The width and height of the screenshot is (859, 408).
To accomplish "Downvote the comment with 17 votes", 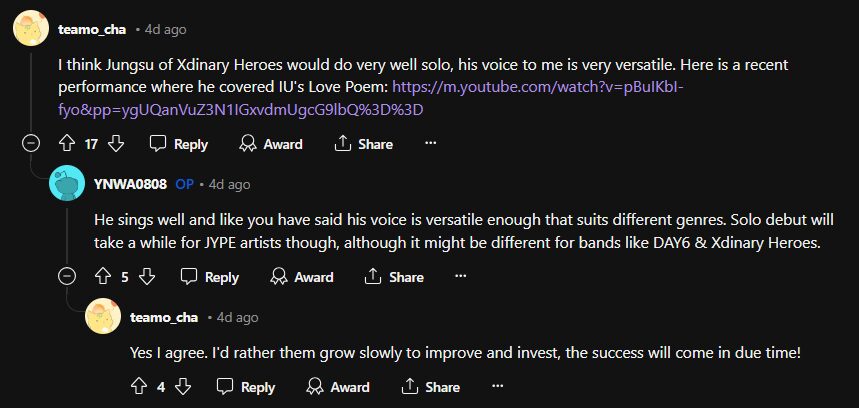I will pyautogui.click(x=115, y=144).
